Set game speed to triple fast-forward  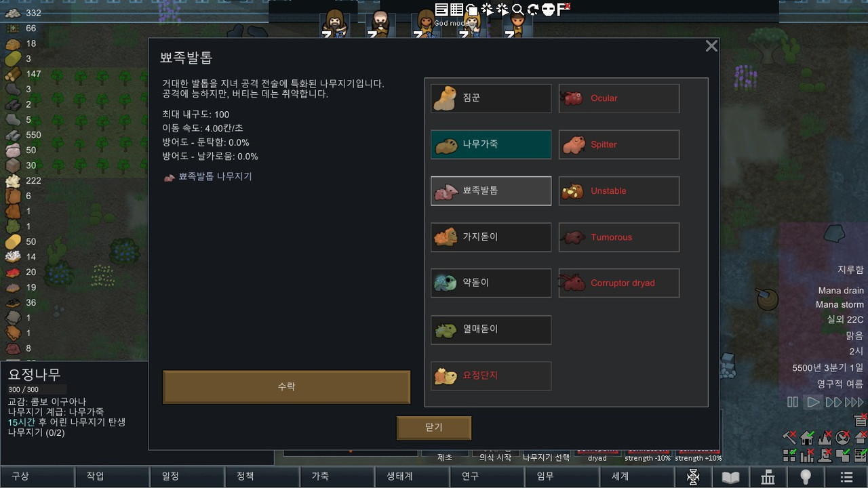[x=854, y=402]
